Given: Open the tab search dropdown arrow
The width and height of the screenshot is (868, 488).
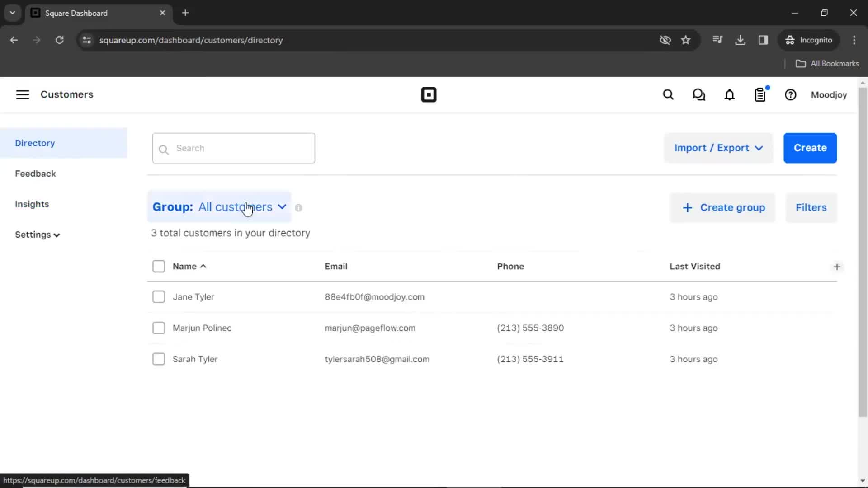Looking at the screenshot, I should click(x=13, y=13).
